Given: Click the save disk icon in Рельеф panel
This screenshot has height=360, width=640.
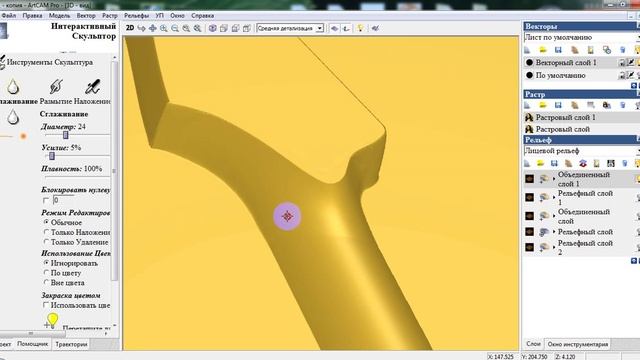Looking at the screenshot, I should [x=554, y=164].
